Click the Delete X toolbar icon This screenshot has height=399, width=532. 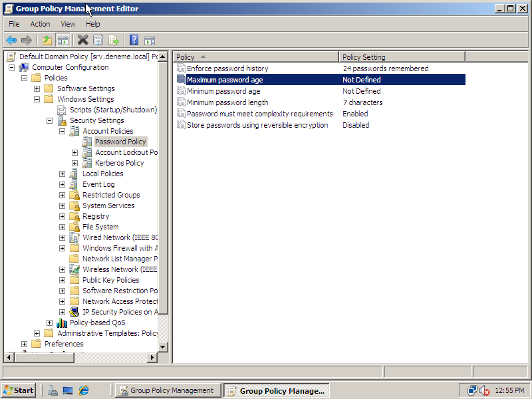(x=82, y=40)
